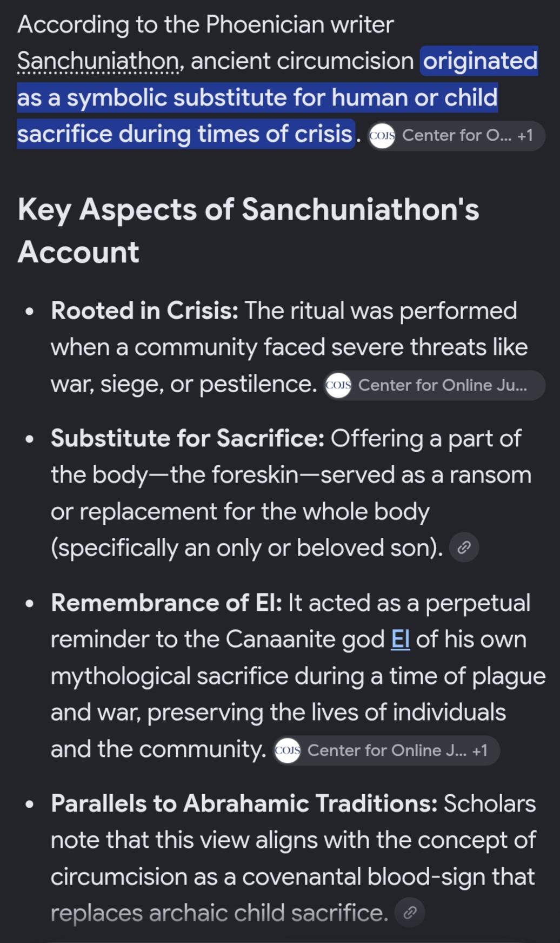The image size is (560, 943).
Task: Select the bold label "Substitute for Sacrifice:"
Action: pos(188,438)
